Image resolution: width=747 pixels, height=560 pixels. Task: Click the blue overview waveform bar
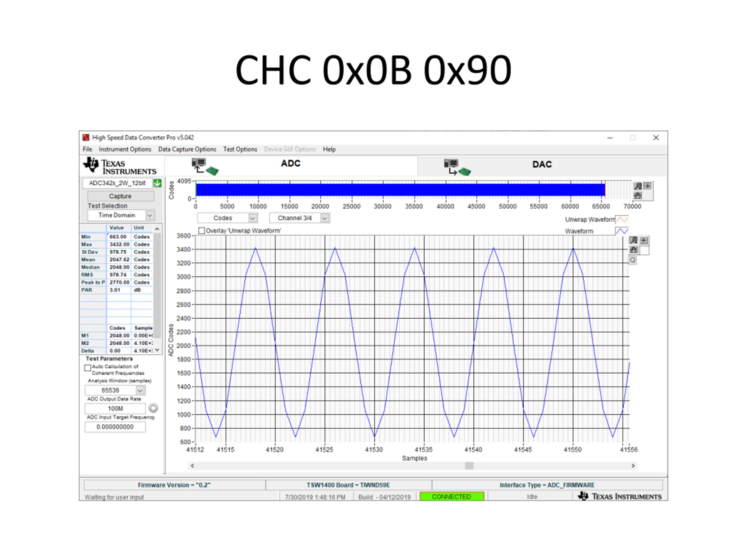pyautogui.click(x=400, y=190)
